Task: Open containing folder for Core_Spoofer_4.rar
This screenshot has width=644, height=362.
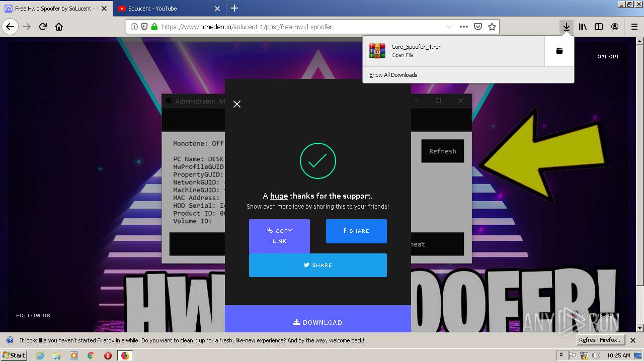Action: (x=559, y=51)
